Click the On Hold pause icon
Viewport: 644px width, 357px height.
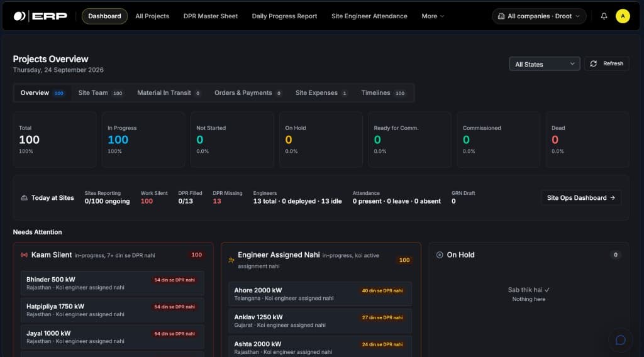pos(440,255)
